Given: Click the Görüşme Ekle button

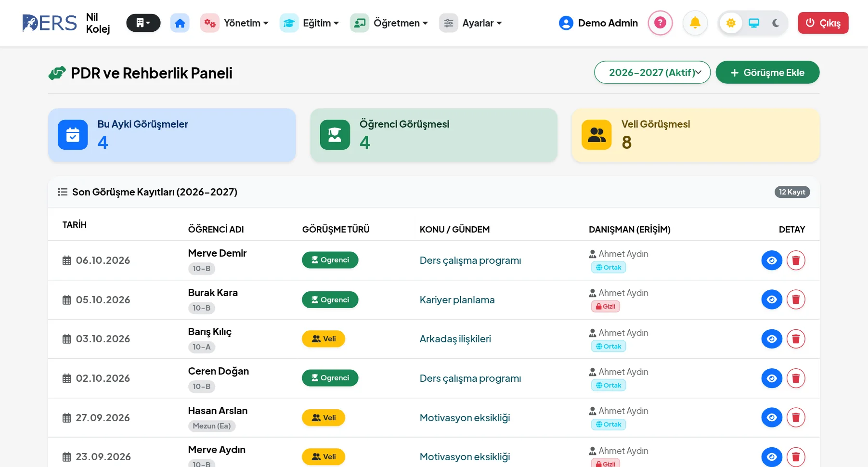Looking at the screenshot, I should 767,72.
